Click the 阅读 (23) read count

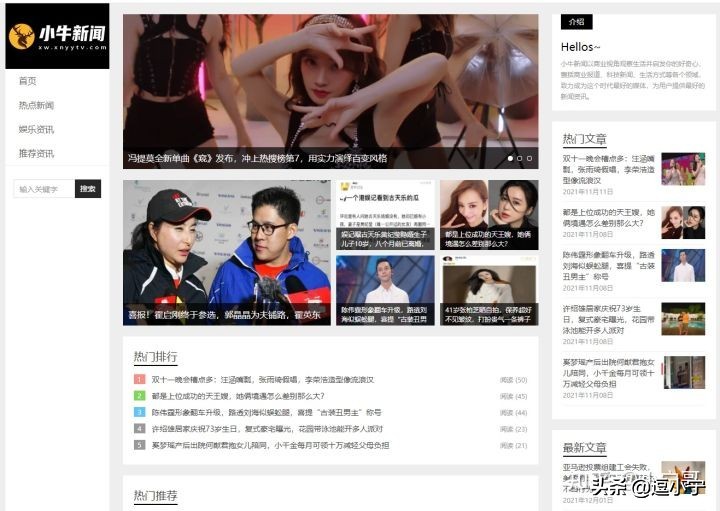tap(513, 429)
